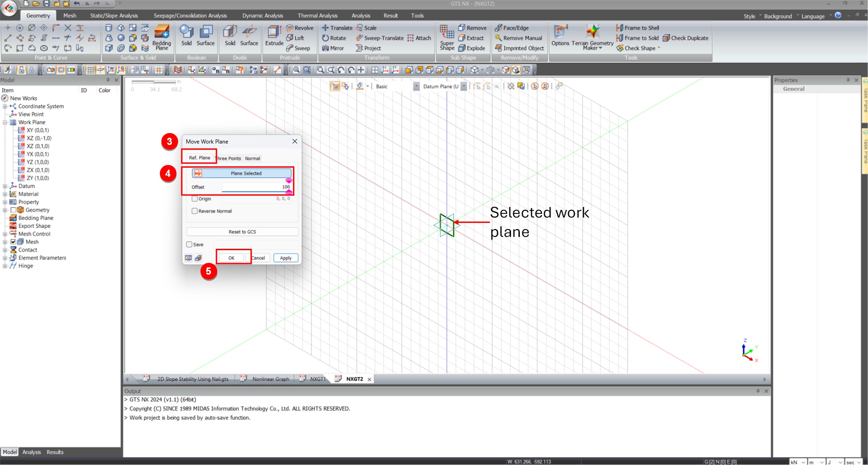Open the Dynamic Analysis ribbon tab
The width and height of the screenshot is (868, 465).
262,16
